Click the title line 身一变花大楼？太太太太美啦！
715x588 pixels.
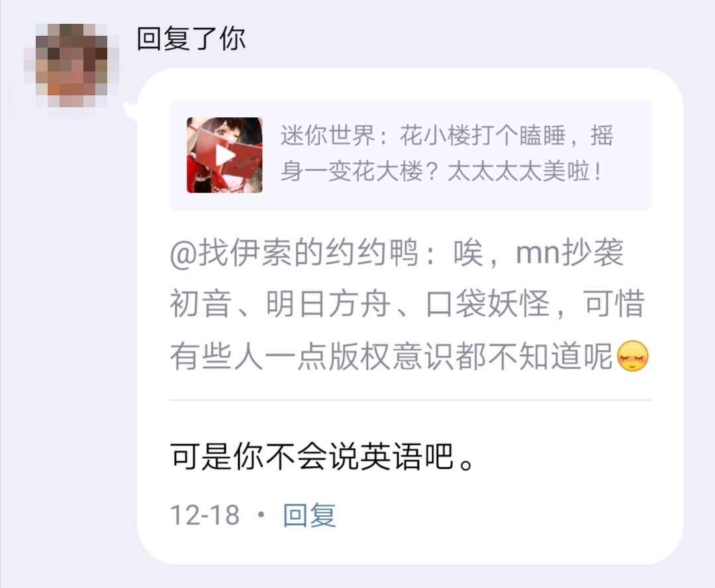coord(441,172)
